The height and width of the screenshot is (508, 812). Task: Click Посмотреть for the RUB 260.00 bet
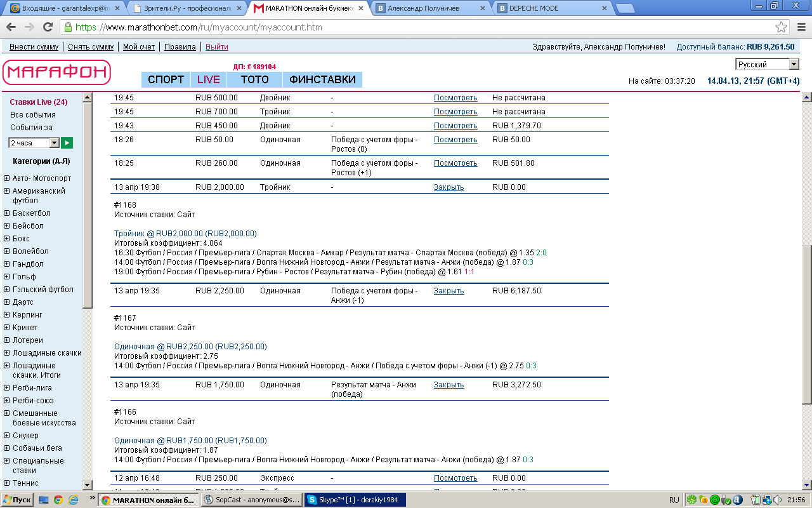point(455,163)
